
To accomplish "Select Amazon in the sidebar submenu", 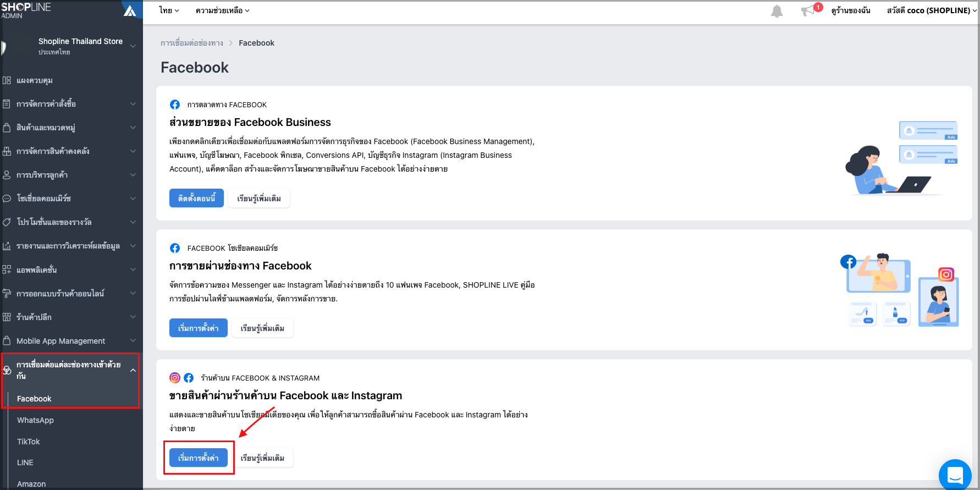I will click(x=31, y=484).
